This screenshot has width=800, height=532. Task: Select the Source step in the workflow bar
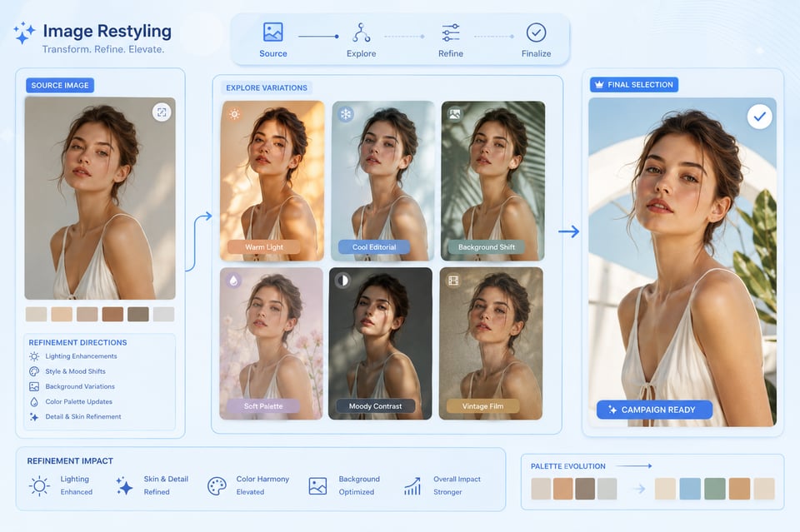tap(273, 40)
